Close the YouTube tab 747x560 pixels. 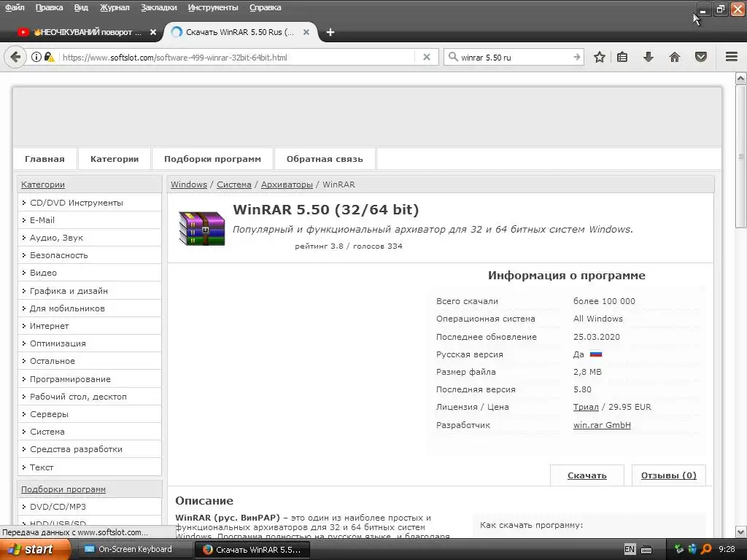(153, 32)
